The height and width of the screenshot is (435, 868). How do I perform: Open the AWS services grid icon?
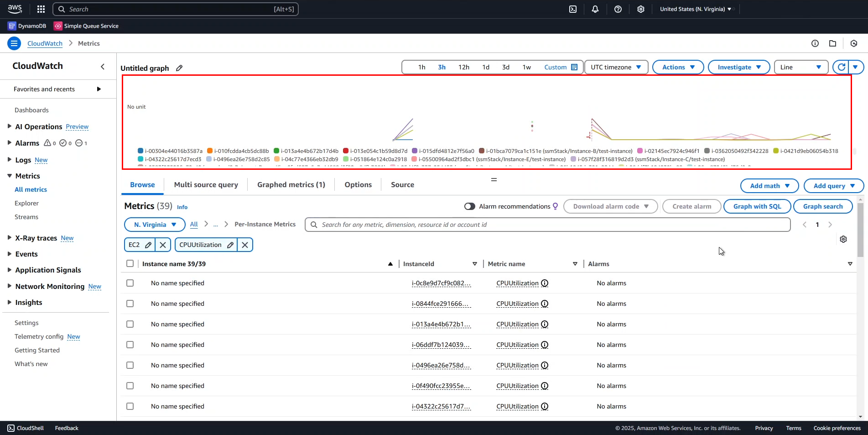click(41, 9)
